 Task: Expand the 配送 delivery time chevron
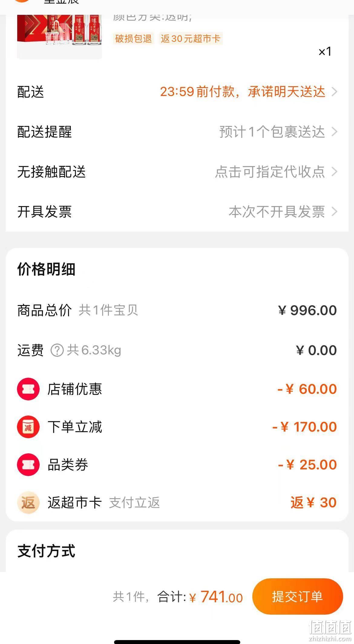click(334, 92)
